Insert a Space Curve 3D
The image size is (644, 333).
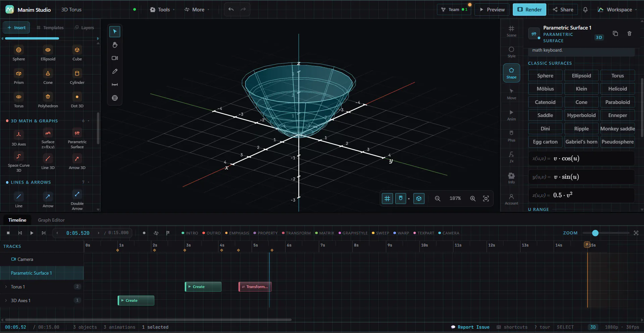tap(19, 162)
